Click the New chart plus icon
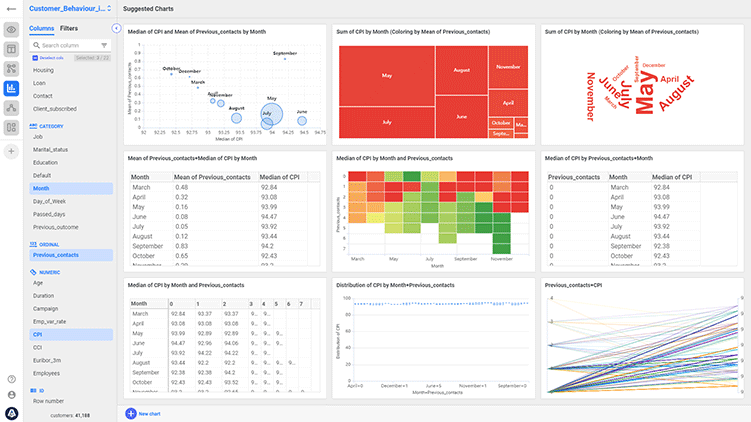This screenshot has height=422, width=751. point(130,413)
